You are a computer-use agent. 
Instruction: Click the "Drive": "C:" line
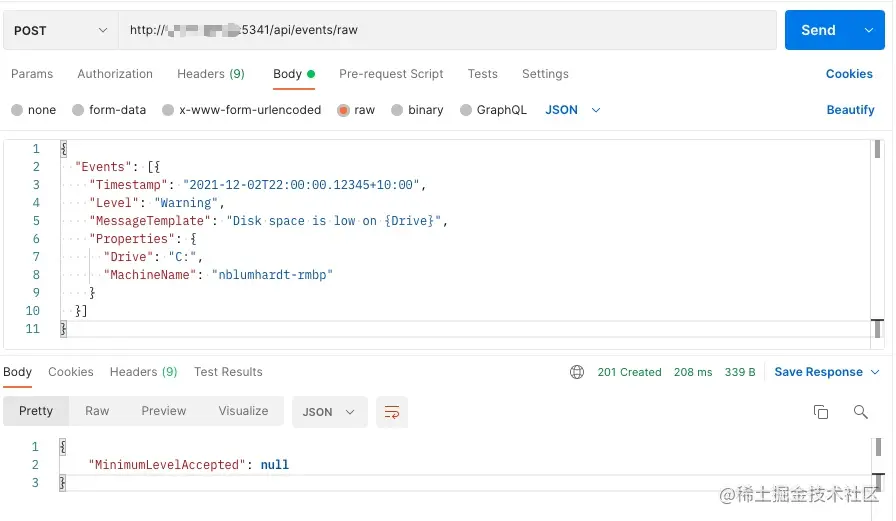point(153,257)
